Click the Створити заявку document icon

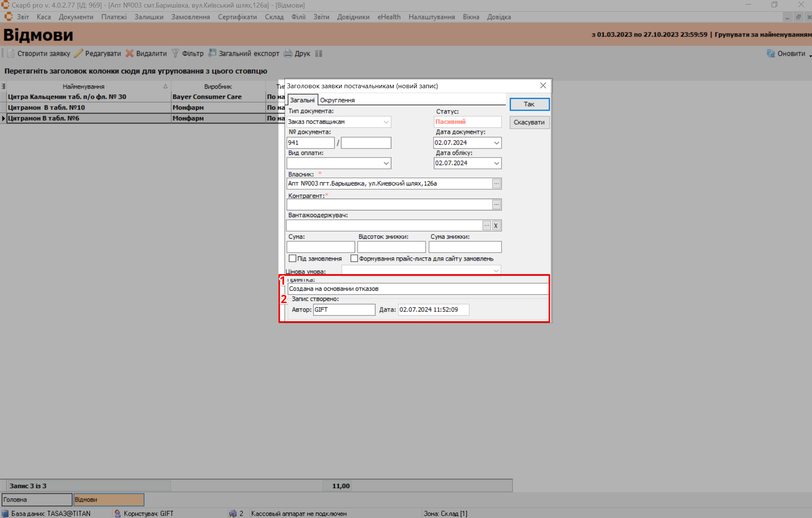pyautogui.click(x=11, y=54)
